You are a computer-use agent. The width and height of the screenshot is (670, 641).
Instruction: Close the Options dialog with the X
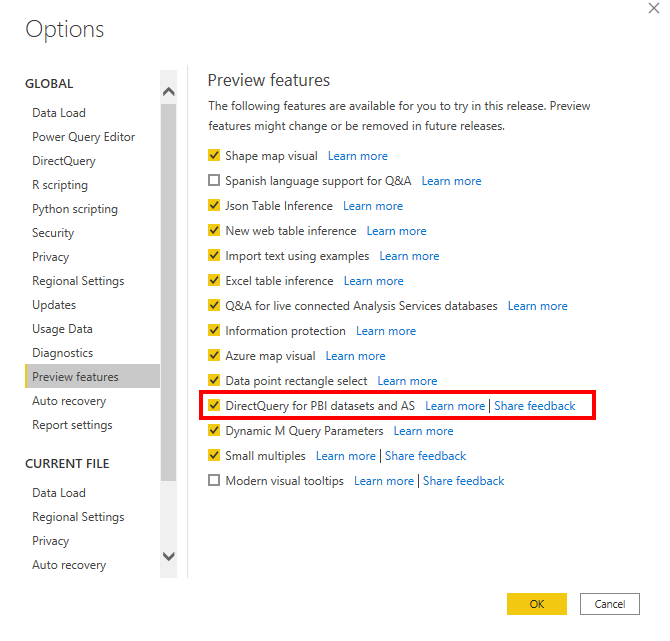coord(653,8)
